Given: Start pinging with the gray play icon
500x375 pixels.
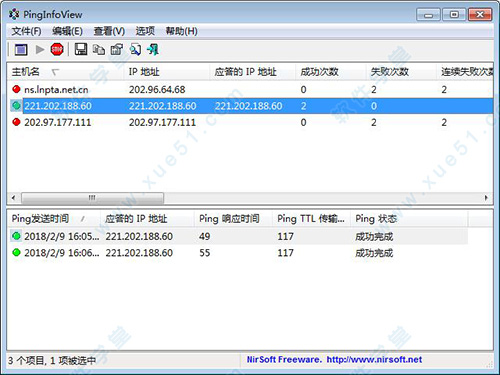Looking at the screenshot, I should (x=40, y=50).
